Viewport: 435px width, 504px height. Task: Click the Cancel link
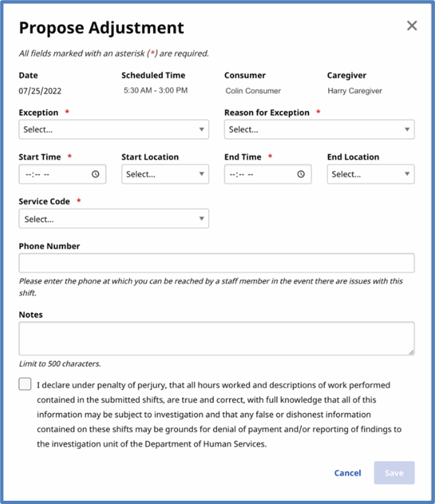tap(348, 473)
